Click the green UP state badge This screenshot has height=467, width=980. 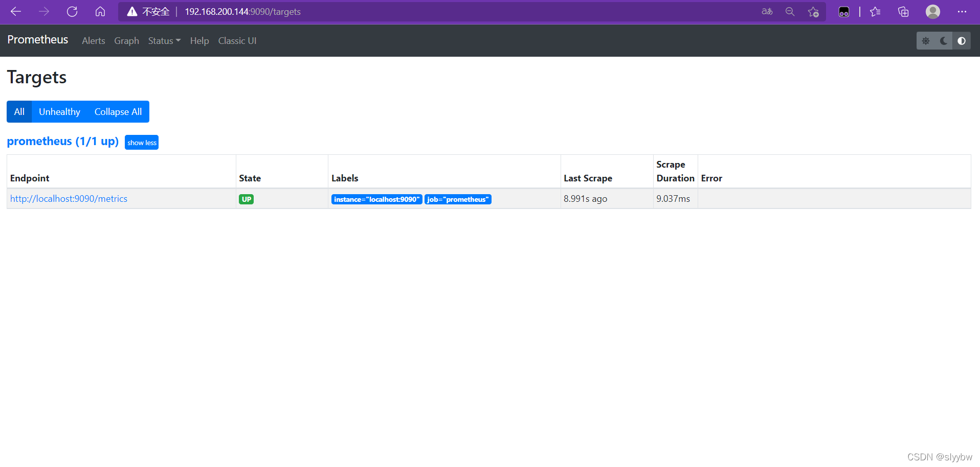point(247,199)
